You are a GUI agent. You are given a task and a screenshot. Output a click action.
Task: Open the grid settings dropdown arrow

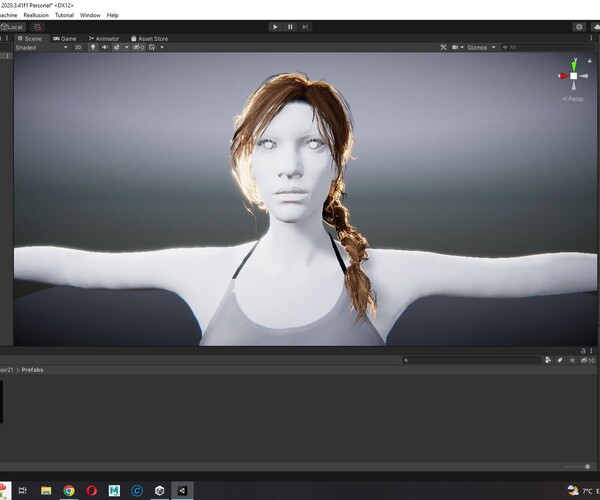tap(162, 47)
